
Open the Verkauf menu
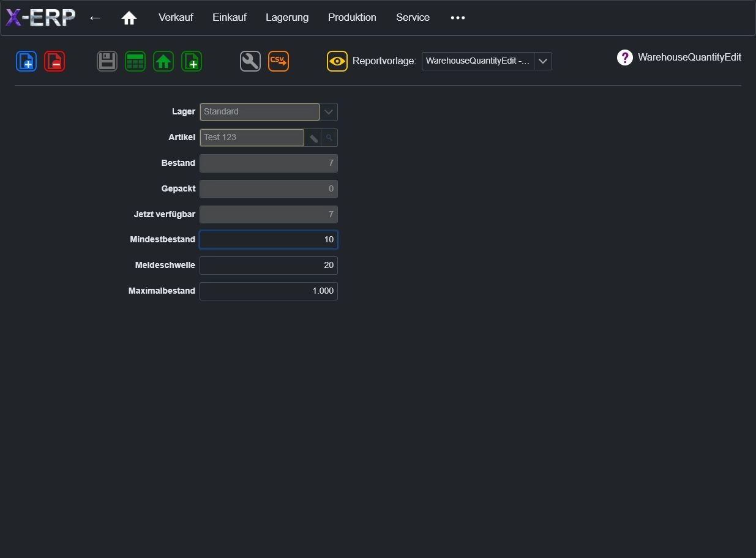[176, 18]
